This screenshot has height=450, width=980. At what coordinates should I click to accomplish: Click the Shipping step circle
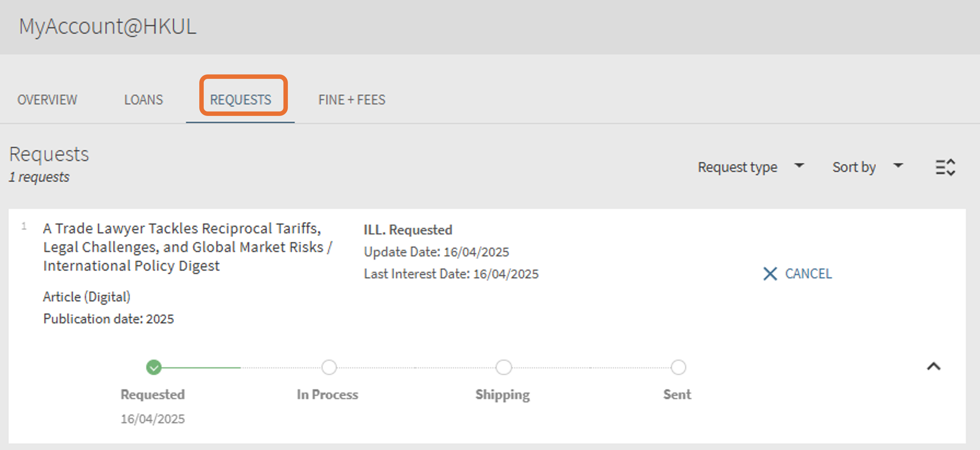point(503,367)
